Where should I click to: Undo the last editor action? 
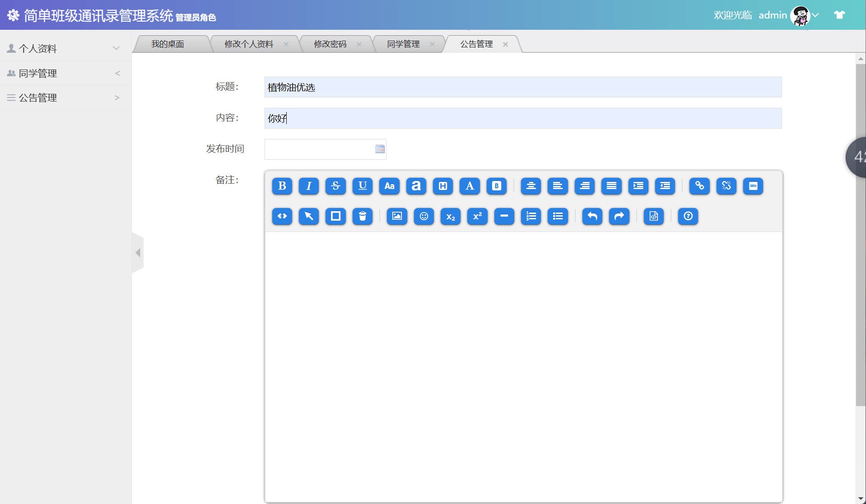coord(592,216)
